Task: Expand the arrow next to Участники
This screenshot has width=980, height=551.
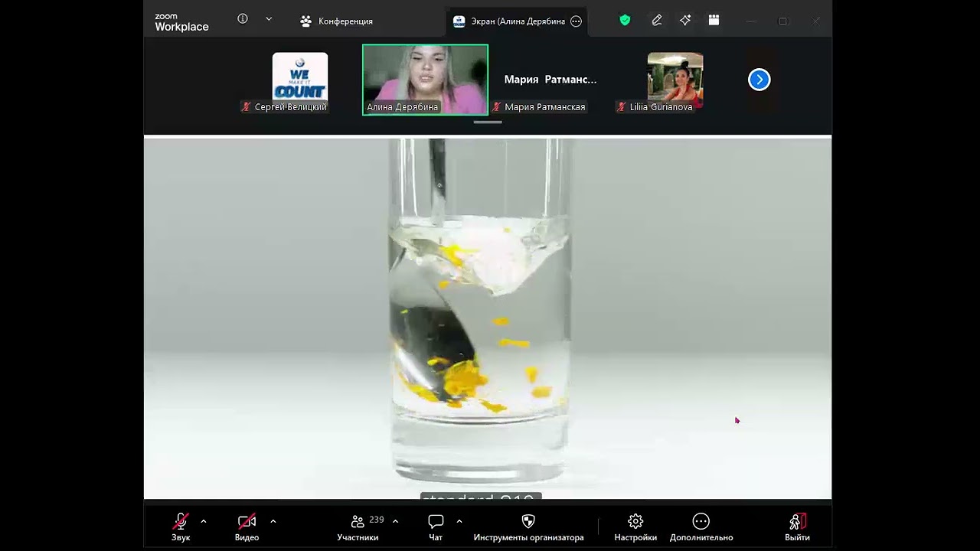Action: click(395, 521)
